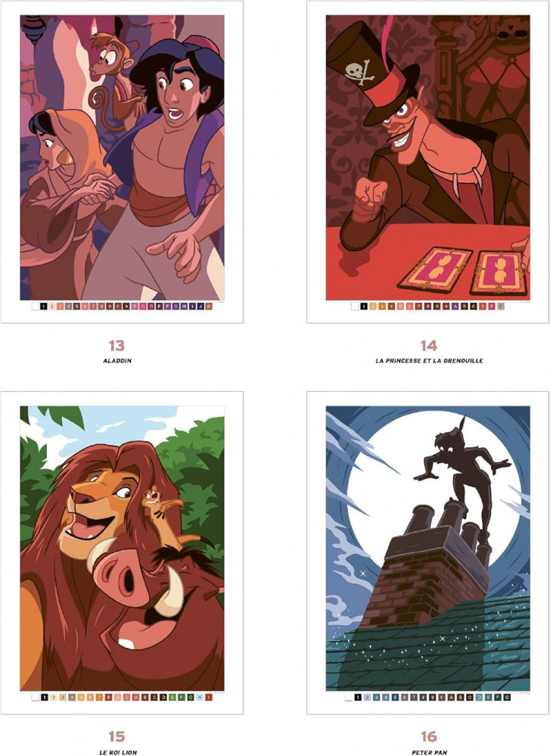The height and width of the screenshot is (756, 550).
Task: Pick orange-brown swatch K under Aladdin picture
Action: coord(209,306)
